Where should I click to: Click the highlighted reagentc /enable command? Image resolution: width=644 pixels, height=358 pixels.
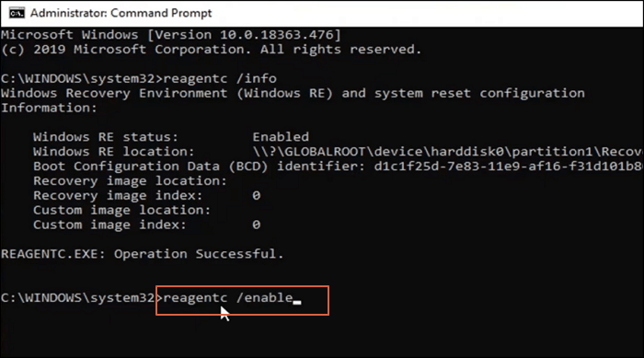pos(228,297)
